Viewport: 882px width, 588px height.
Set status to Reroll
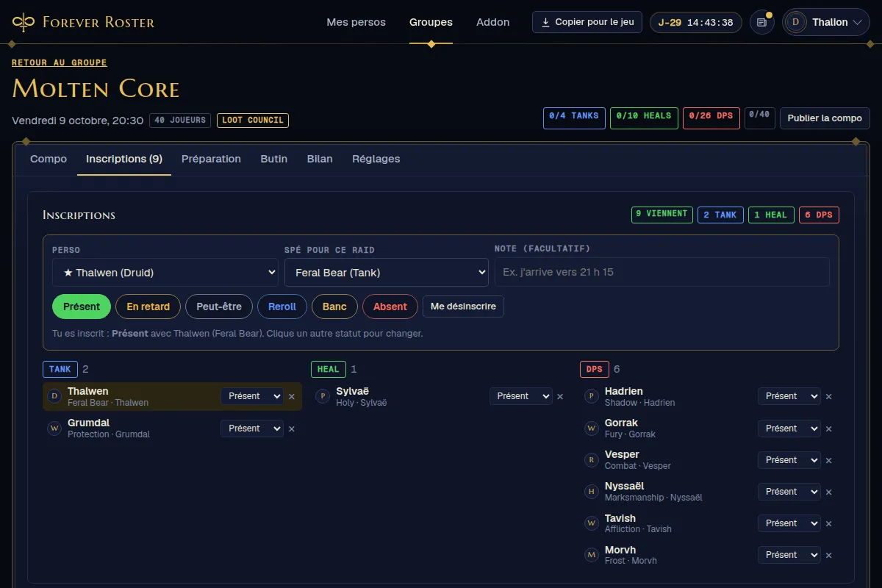point(282,306)
